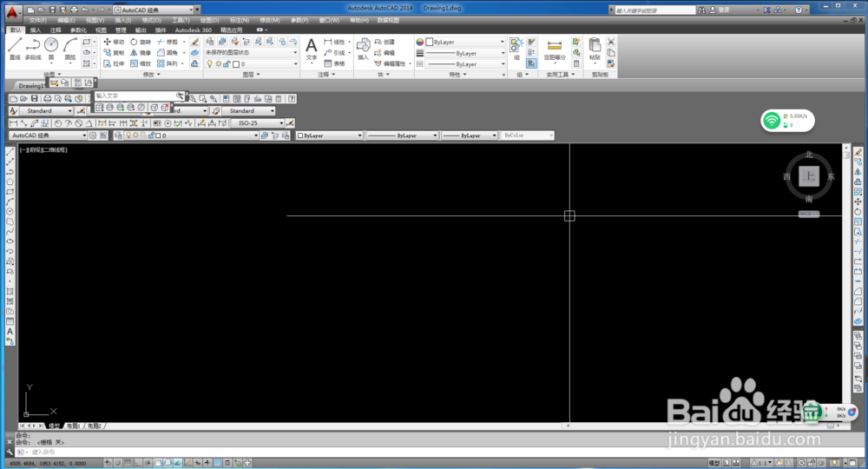Open the 文字 (Text) annotation tool
The image size is (868, 469).
click(x=311, y=49)
